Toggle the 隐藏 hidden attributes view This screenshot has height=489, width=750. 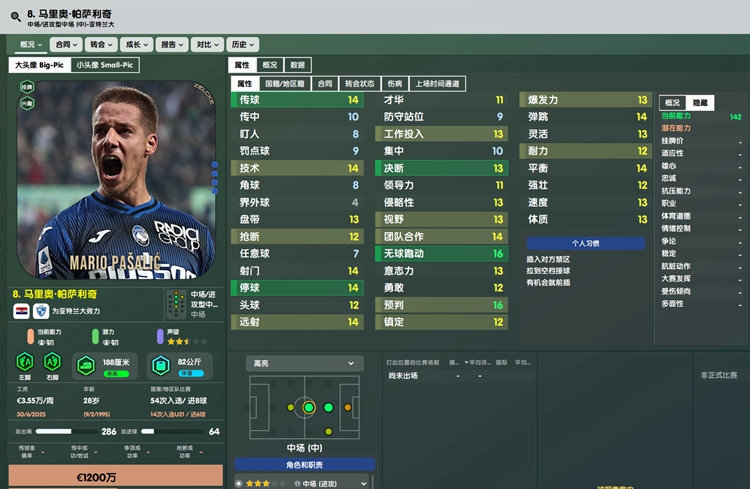tap(700, 102)
